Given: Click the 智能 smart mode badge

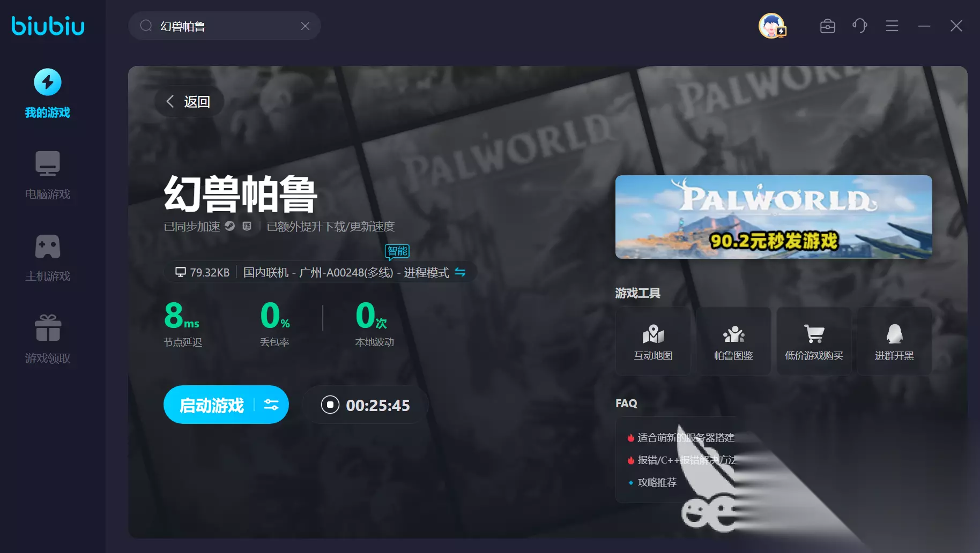Looking at the screenshot, I should [397, 251].
